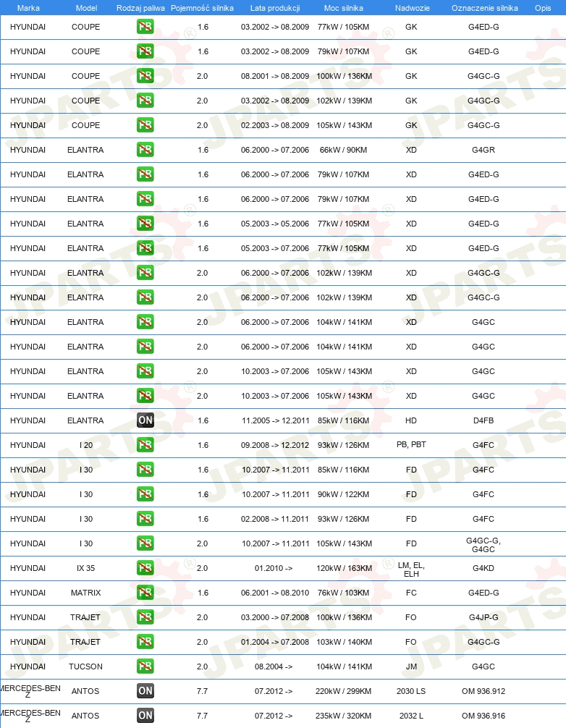Click the power value 235kW / 320KM

(344, 716)
